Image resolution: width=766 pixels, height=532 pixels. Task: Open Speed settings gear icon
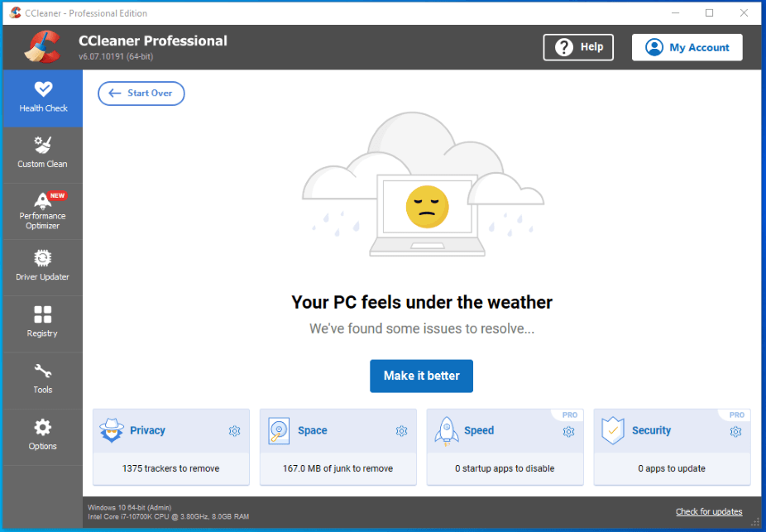tap(568, 431)
